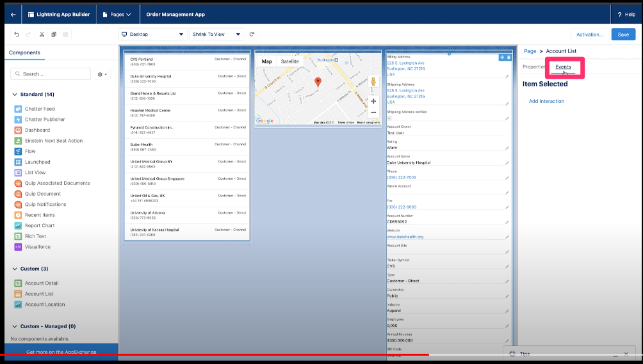Click the (336) 222-7000 phone link
Image resolution: width=643 pixels, height=364 pixels.
tap(402, 178)
